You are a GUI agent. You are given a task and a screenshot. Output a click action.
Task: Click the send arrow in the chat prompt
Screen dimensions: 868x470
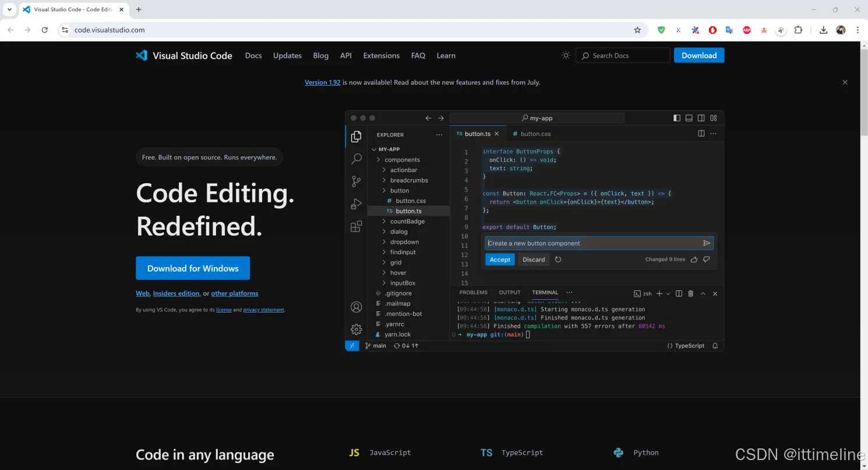[707, 243]
